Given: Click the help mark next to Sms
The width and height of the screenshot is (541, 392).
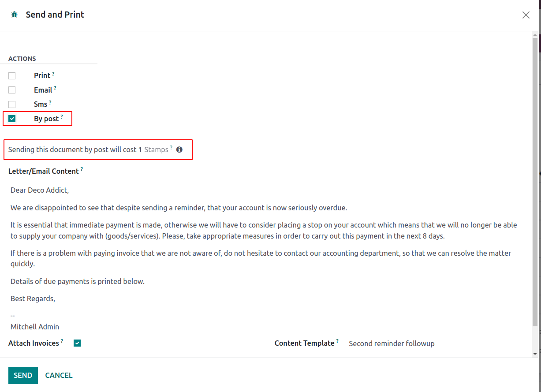Looking at the screenshot, I should click(50, 103).
